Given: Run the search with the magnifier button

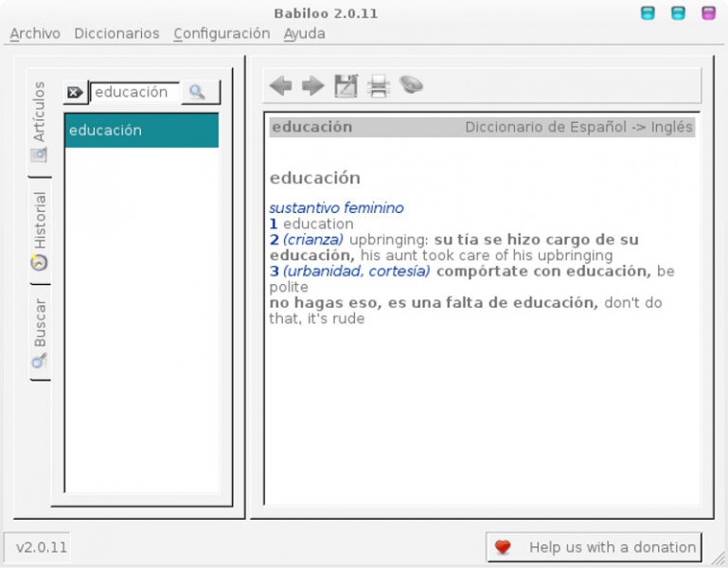Looking at the screenshot, I should (201, 93).
